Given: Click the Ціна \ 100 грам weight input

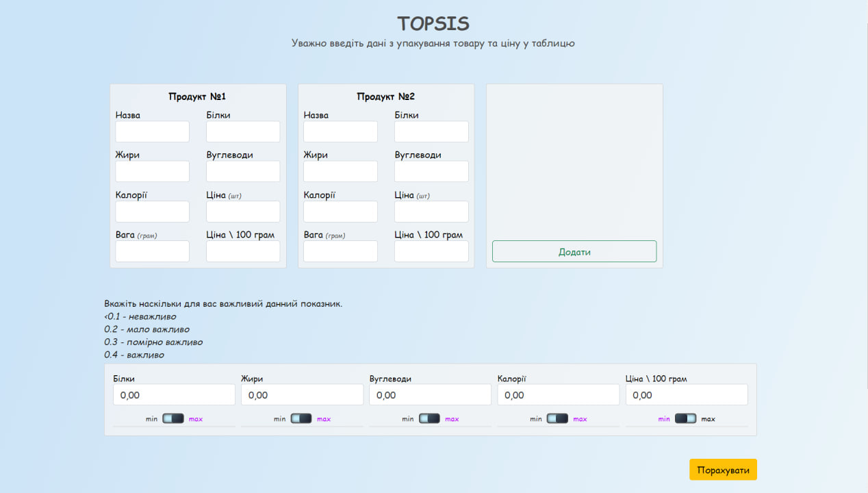Looking at the screenshot, I should point(687,394).
